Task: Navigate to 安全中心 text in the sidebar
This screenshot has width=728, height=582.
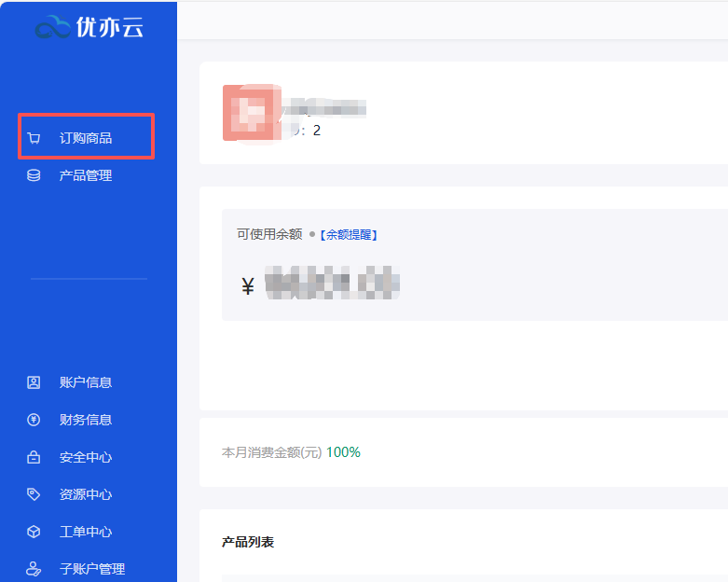Action: (86, 457)
